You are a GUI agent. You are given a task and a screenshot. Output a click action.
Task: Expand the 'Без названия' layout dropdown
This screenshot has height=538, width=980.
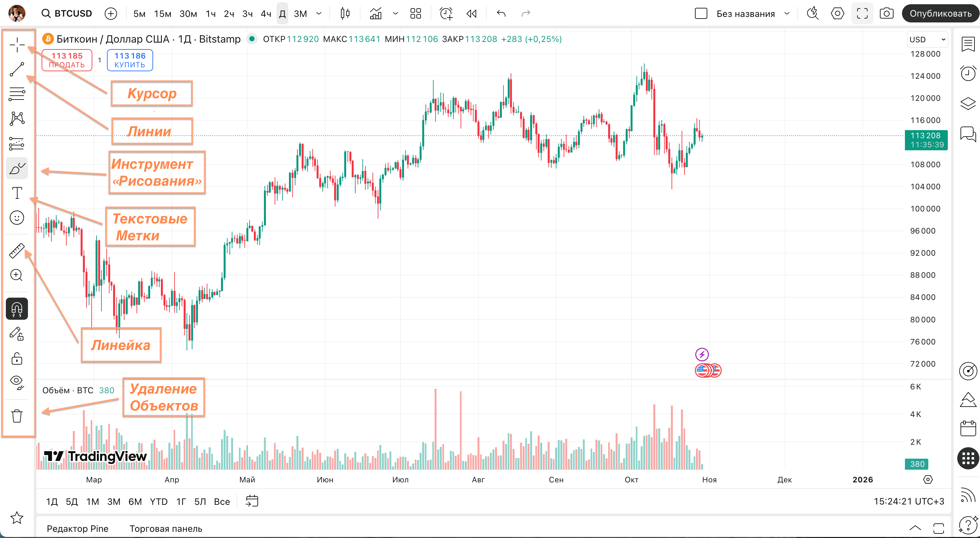click(788, 13)
